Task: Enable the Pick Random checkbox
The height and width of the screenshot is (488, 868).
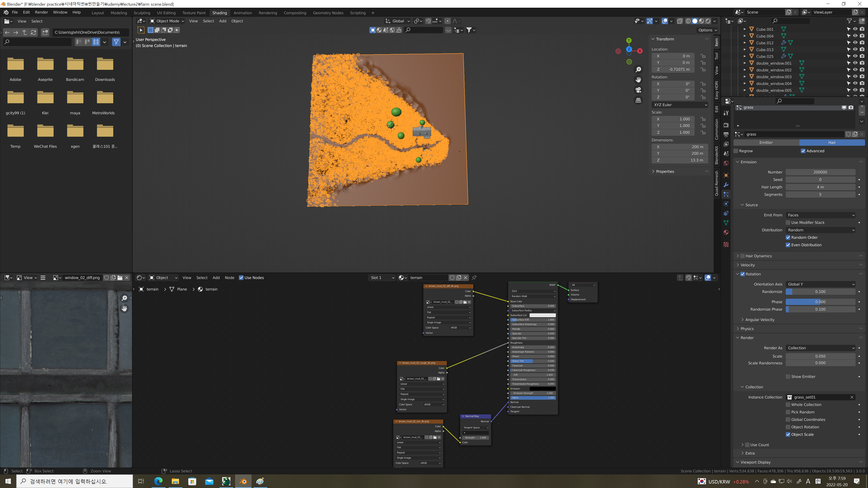Action: click(788, 412)
